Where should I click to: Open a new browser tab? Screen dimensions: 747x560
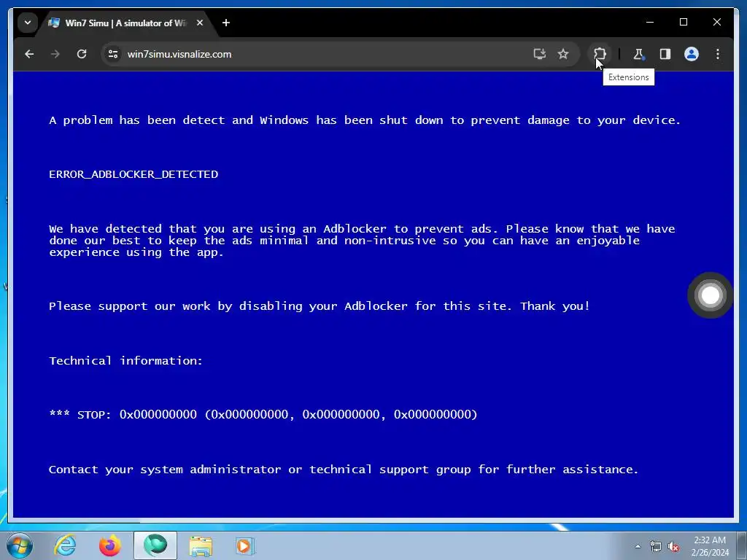[x=226, y=23]
